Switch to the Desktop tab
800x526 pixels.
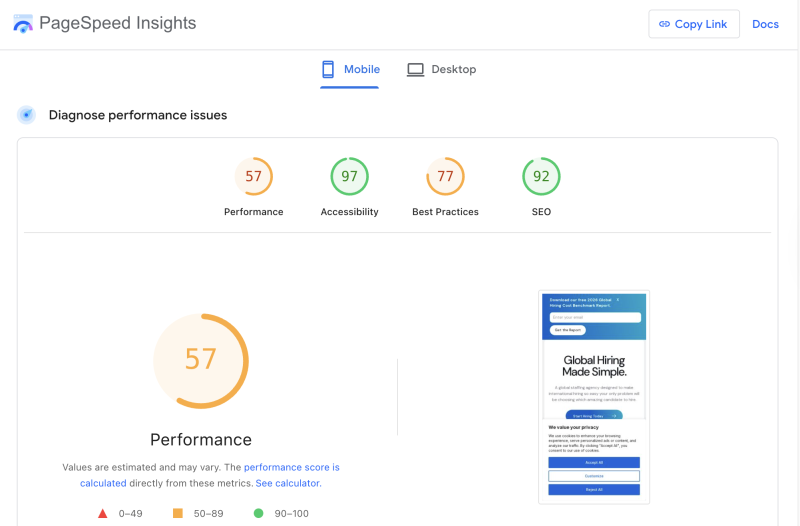pyautogui.click(x=441, y=69)
